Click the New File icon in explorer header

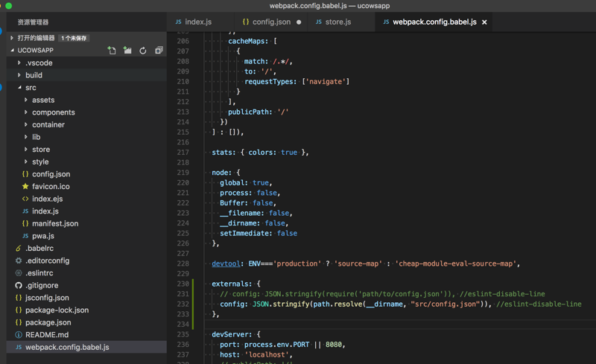click(x=112, y=51)
